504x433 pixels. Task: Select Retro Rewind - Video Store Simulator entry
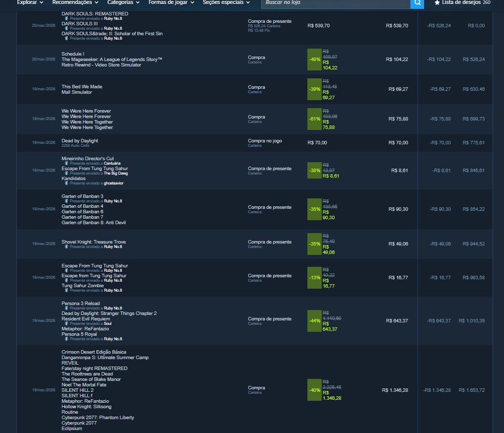pyautogui.click(x=101, y=65)
